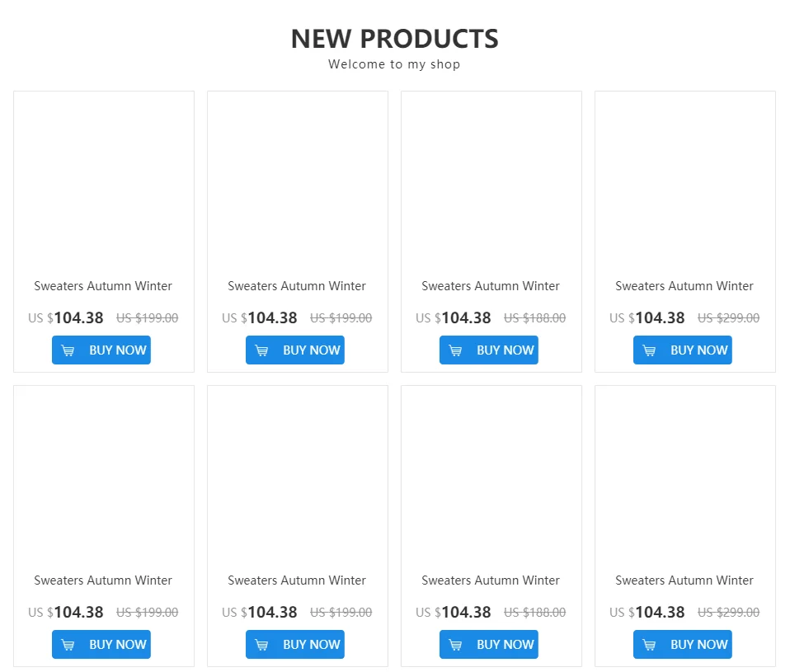The width and height of the screenshot is (790, 672).
Task: Open Sweaters Autumn Winter title, second bottom-row card
Action: pos(297,580)
